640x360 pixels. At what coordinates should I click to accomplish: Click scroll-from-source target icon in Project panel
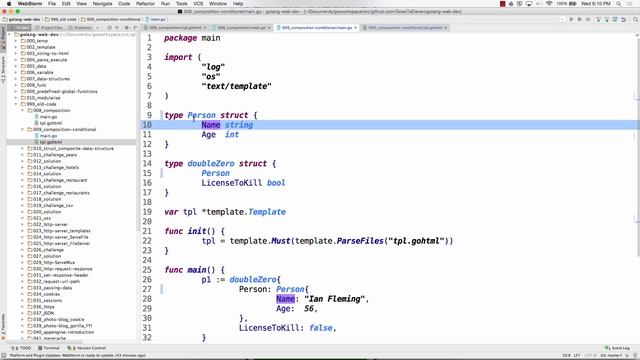tap(109, 28)
